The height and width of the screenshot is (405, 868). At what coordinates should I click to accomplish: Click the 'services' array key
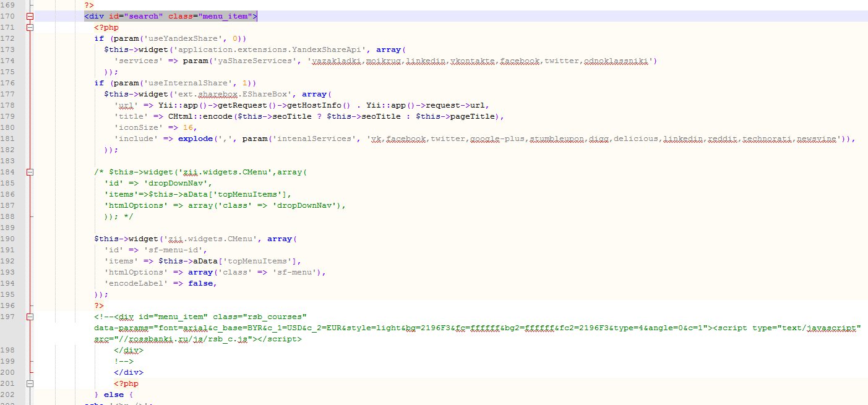coord(139,61)
